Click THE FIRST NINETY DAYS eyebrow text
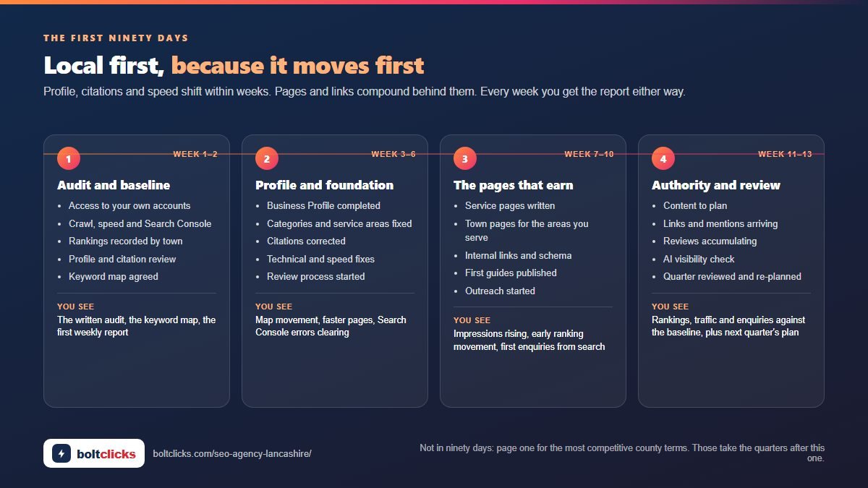 pos(116,38)
